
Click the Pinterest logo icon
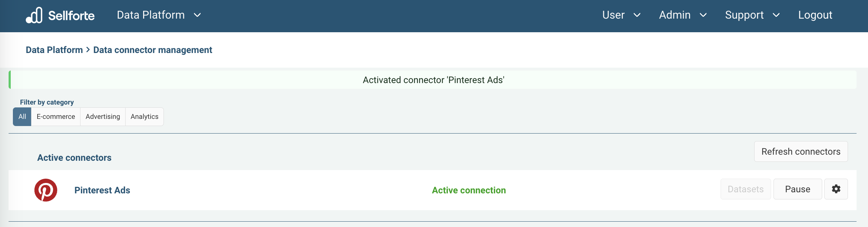[x=46, y=190]
